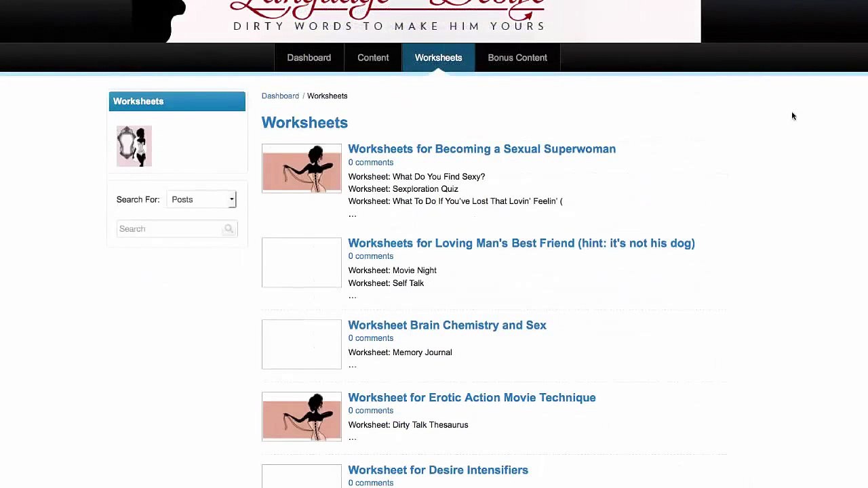This screenshot has width=868, height=488.
Task: Open Worksheets for Becoming a Sexual Superwoman
Action: (x=481, y=149)
